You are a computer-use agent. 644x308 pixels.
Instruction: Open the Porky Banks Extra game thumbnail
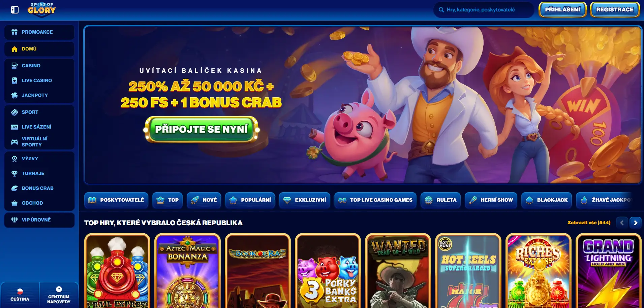coord(328,271)
